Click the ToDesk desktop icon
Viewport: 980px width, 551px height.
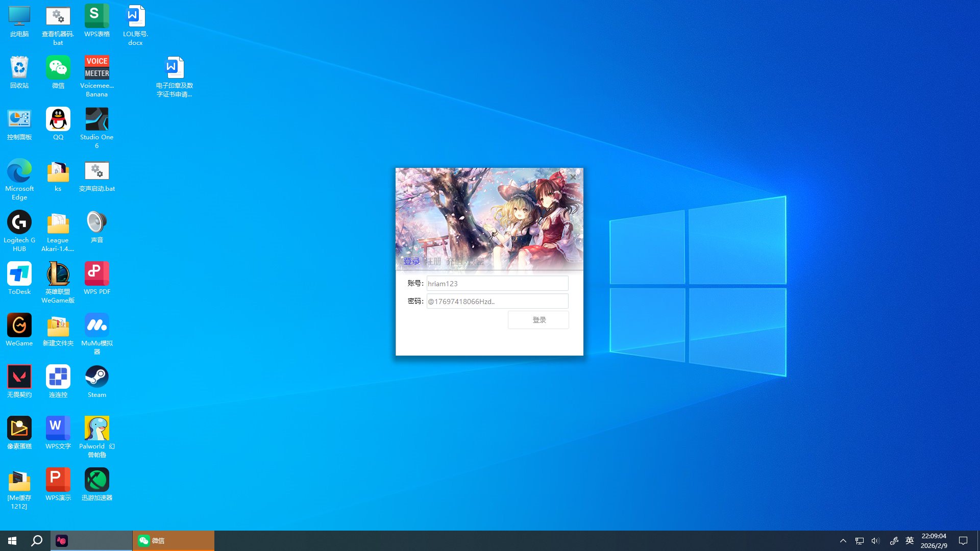pyautogui.click(x=19, y=274)
